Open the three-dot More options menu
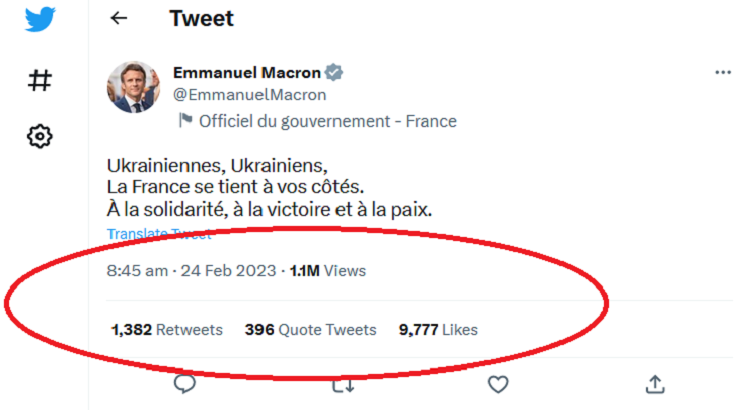The width and height of the screenshot is (750, 410). pyautogui.click(x=723, y=73)
